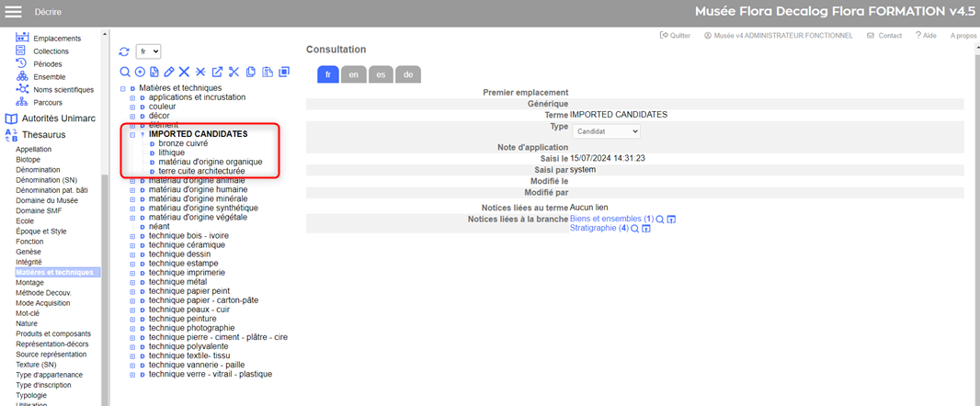
Task: Click the paste clipboard icon
Action: [267, 72]
